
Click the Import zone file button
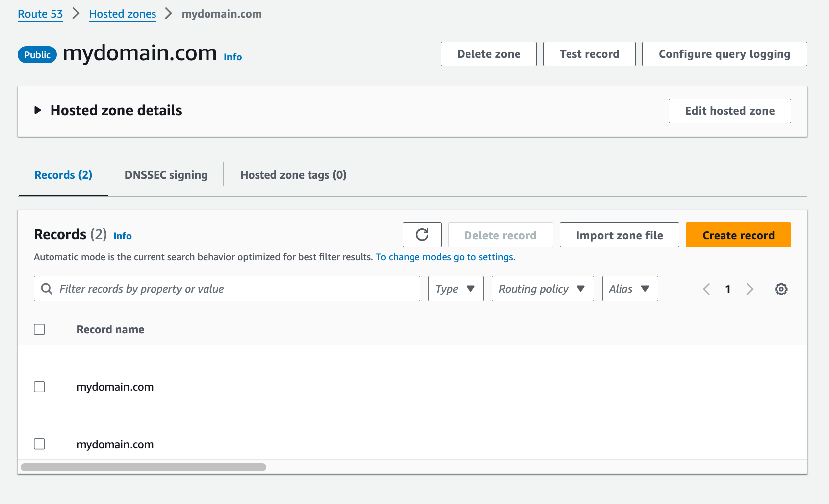619,235
